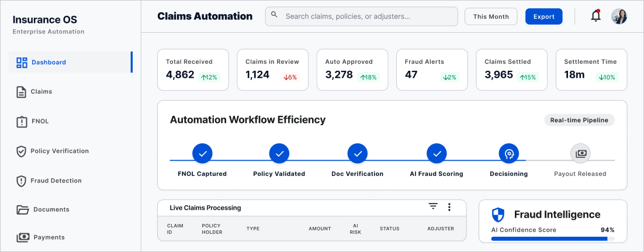This screenshot has width=644, height=252.
Task: Click the Fraud Detection shield alert icon
Action: [x=21, y=181]
